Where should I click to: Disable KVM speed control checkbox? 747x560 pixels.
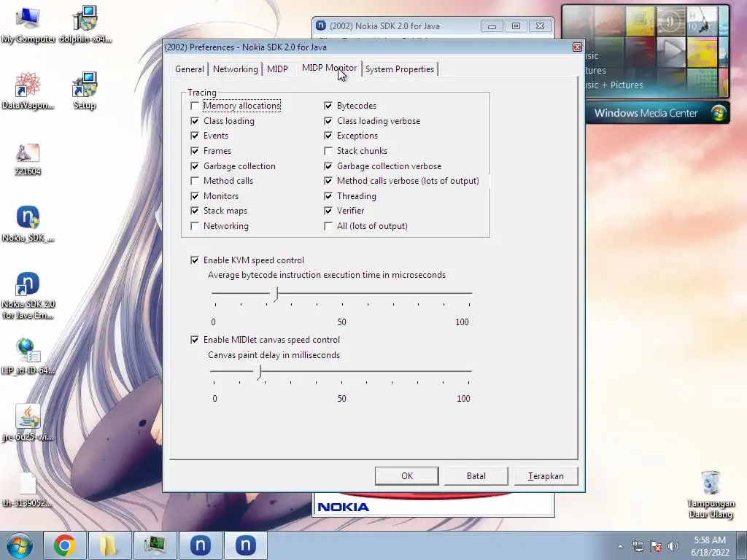pos(194,260)
